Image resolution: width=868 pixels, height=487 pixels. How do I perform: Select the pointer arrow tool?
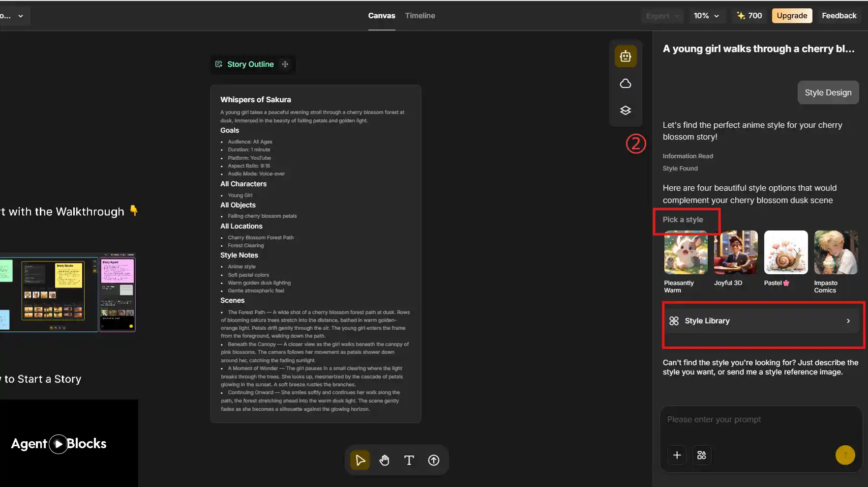click(360, 460)
